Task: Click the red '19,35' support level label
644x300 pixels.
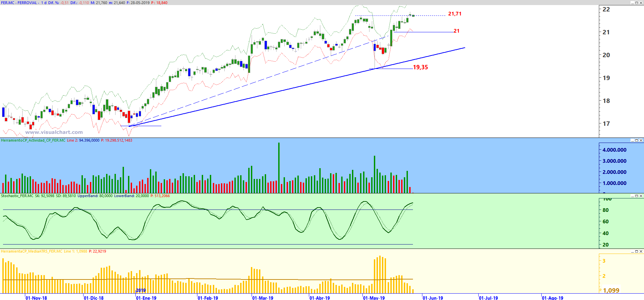Action: click(420, 67)
